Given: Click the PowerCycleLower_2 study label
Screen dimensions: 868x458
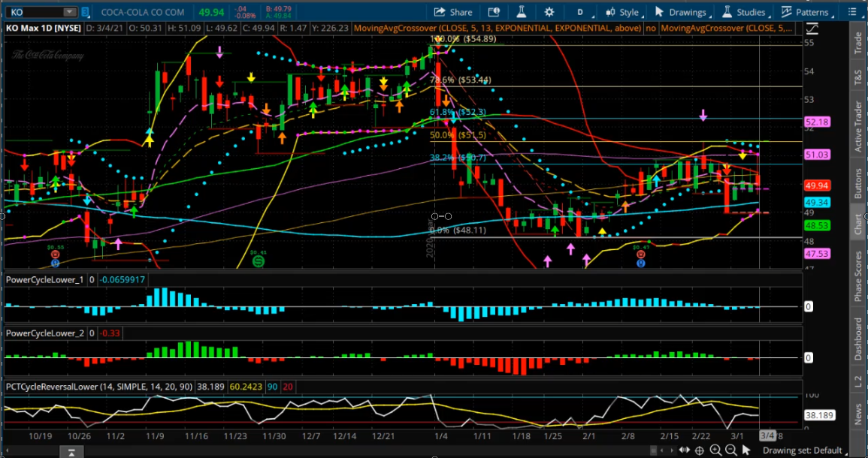Looking at the screenshot, I should (45, 333).
